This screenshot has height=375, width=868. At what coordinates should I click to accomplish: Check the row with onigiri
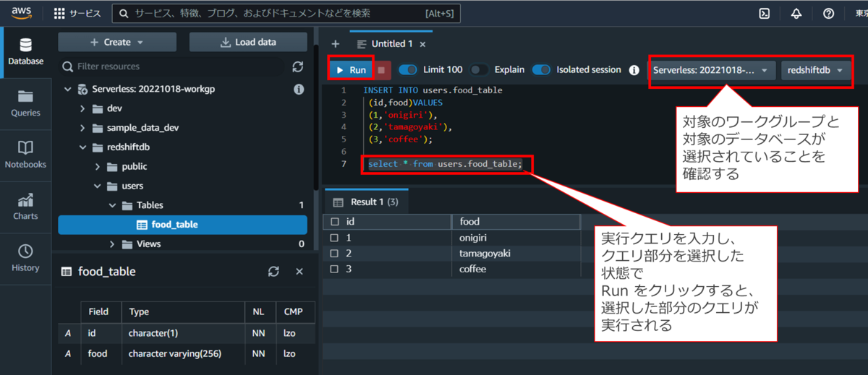[x=334, y=238]
